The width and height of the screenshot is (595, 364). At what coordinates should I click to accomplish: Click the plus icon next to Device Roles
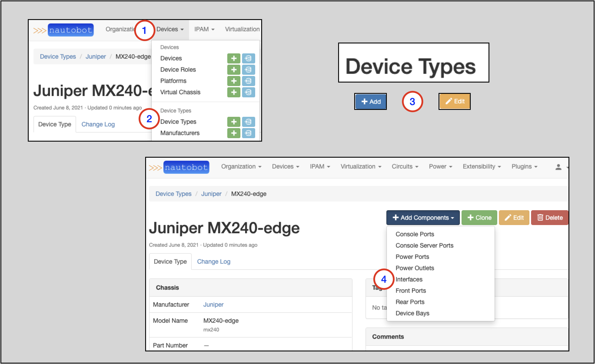(x=234, y=69)
